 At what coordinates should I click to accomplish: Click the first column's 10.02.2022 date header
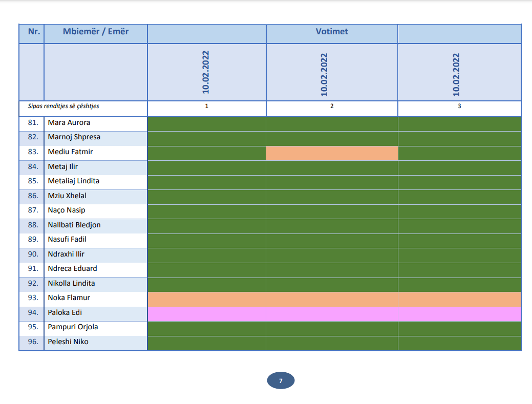tap(206, 72)
